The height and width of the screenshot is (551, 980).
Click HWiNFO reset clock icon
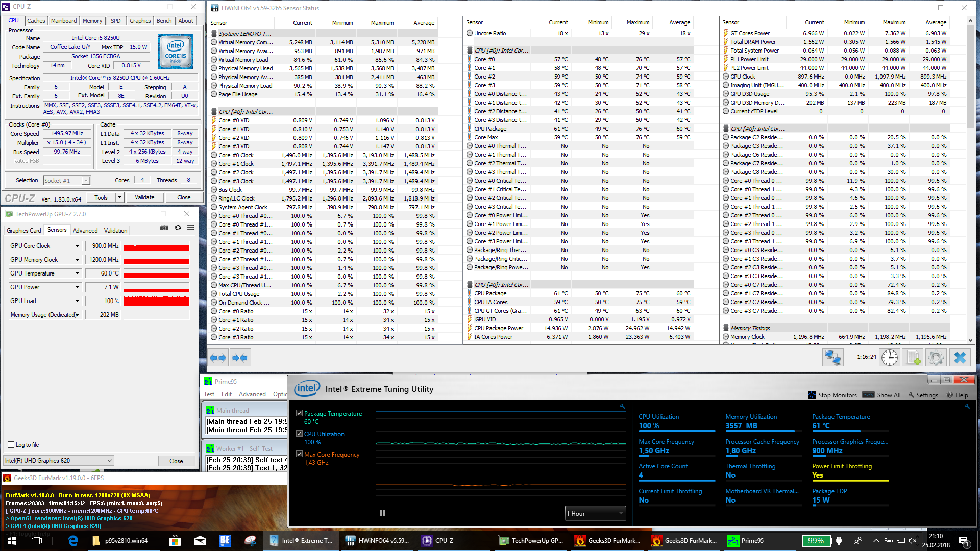click(x=890, y=358)
